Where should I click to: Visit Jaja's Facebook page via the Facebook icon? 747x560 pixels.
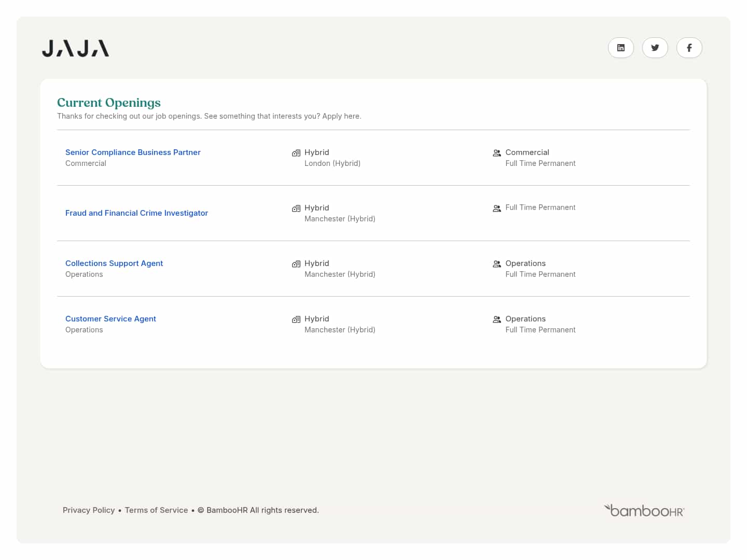[689, 48]
